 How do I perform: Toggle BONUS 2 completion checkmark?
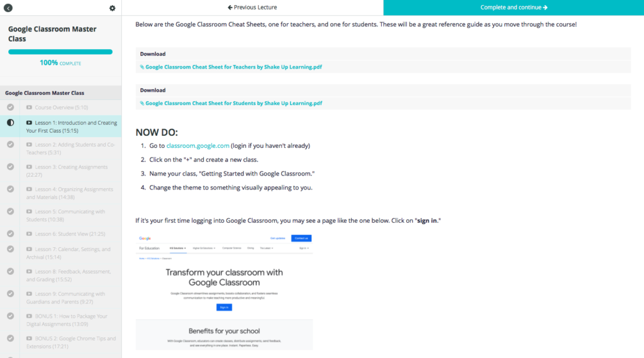tap(10, 338)
